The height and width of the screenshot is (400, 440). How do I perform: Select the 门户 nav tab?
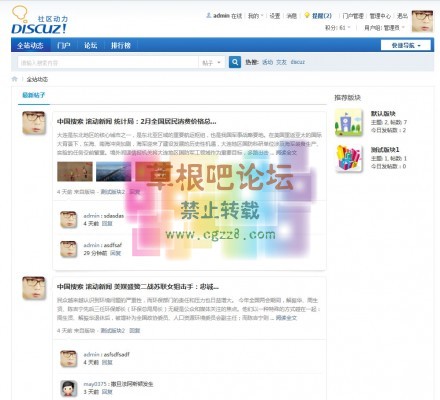tap(63, 45)
